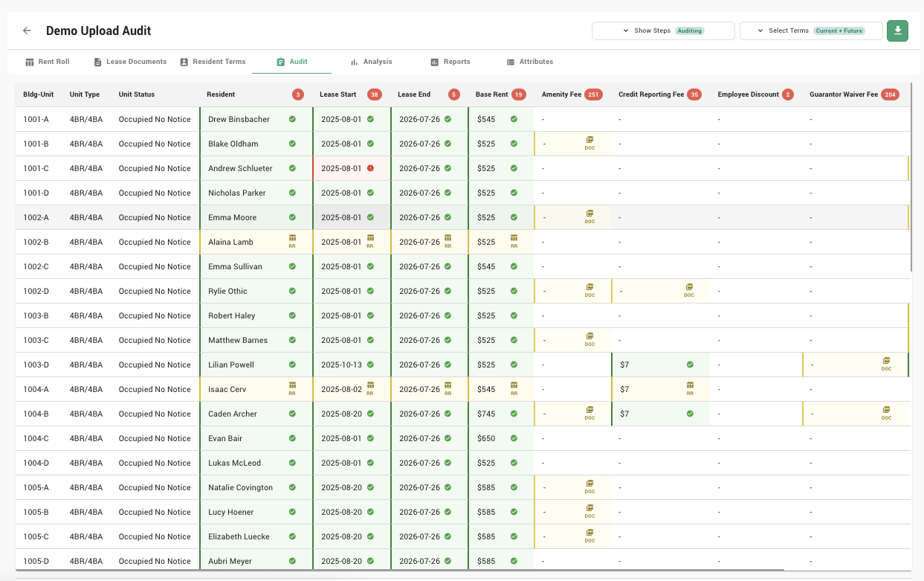Image resolution: width=924 pixels, height=581 pixels.
Task: Click the Base Rent badge showing 19
Action: click(x=519, y=94)
